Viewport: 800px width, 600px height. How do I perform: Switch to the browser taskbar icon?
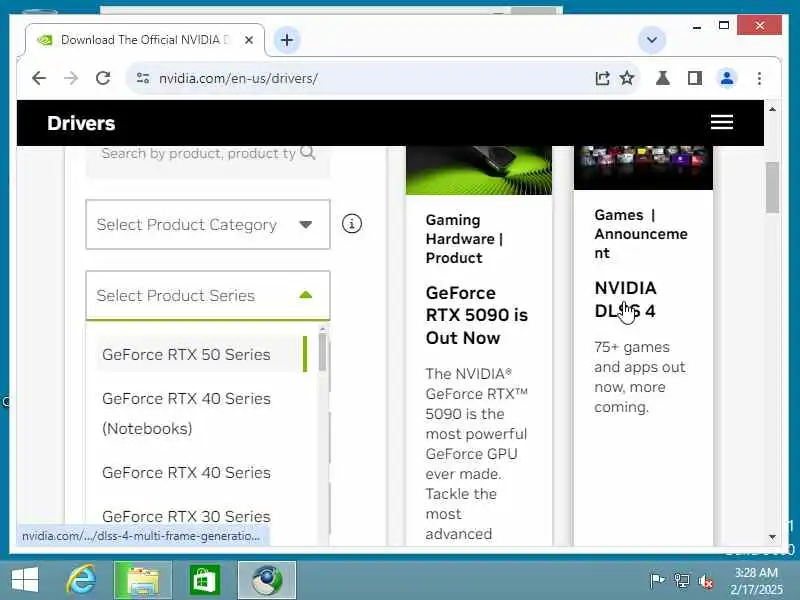267,580
